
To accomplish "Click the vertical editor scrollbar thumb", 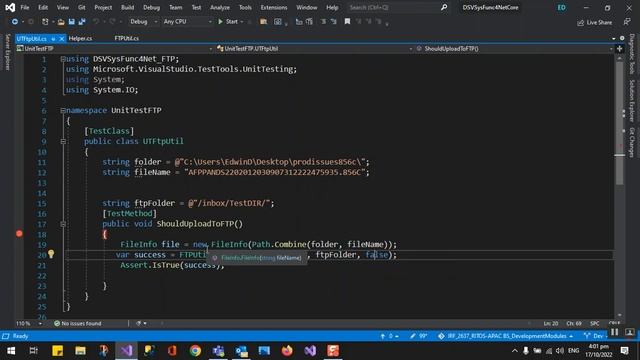I will [x=620, y=122].
